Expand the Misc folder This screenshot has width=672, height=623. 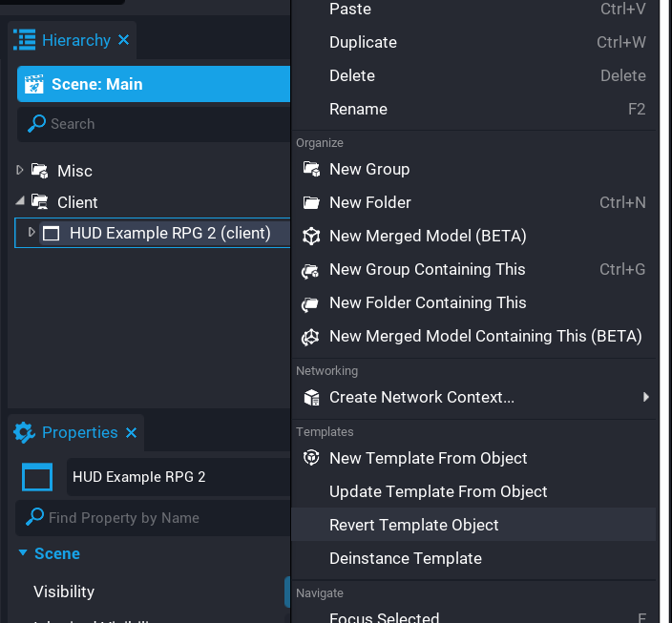(x=21, y=170)
